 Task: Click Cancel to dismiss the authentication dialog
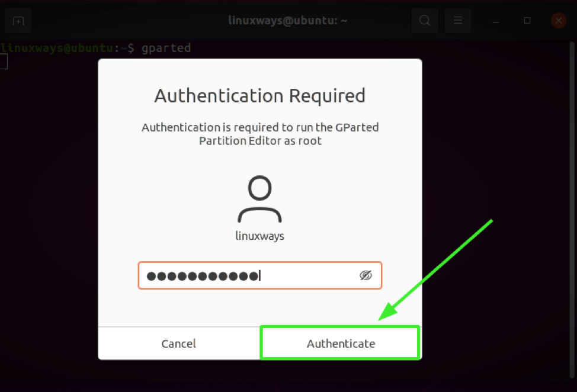coord(178,343)
